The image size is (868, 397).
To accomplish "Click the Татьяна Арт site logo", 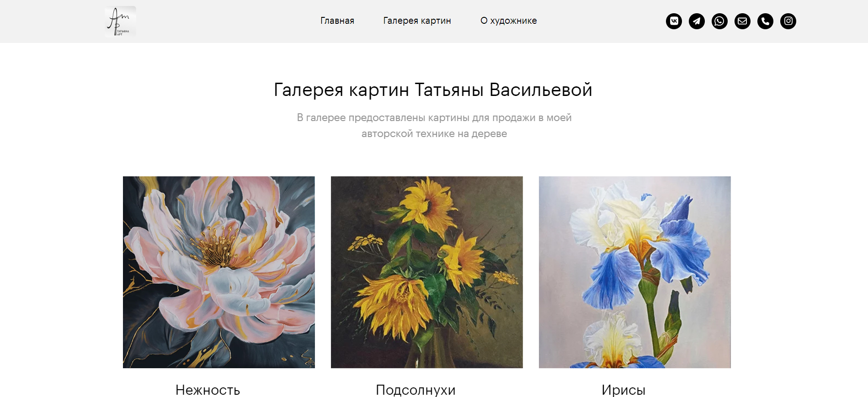I will click(120, 21).
